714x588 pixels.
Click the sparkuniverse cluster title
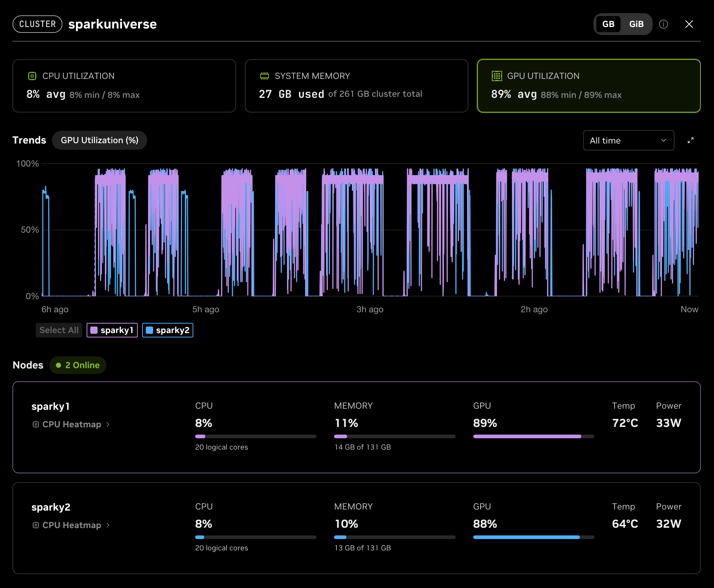[113, 24]
